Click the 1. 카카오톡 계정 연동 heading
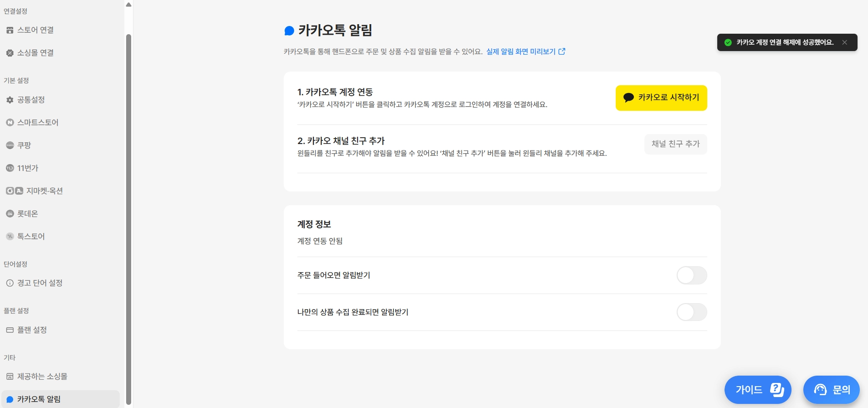 click(335, 92)
